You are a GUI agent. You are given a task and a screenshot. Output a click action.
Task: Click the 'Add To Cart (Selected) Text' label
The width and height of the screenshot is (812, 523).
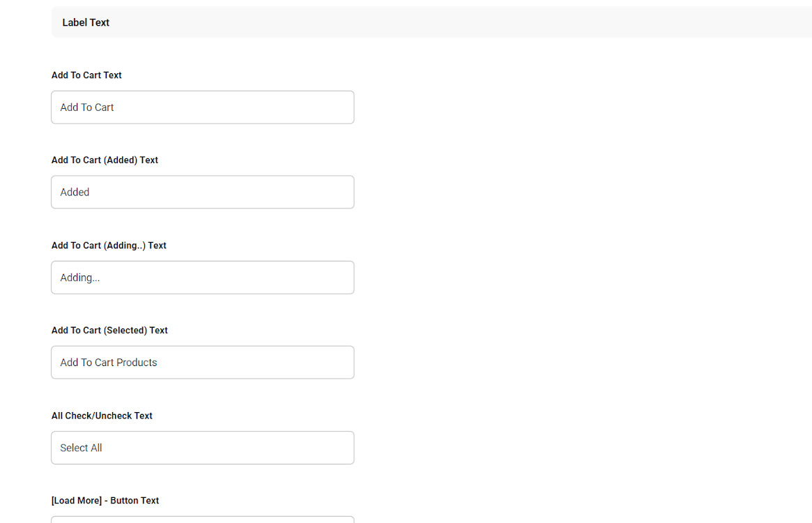pyautogui.click(x=109, y=331)
